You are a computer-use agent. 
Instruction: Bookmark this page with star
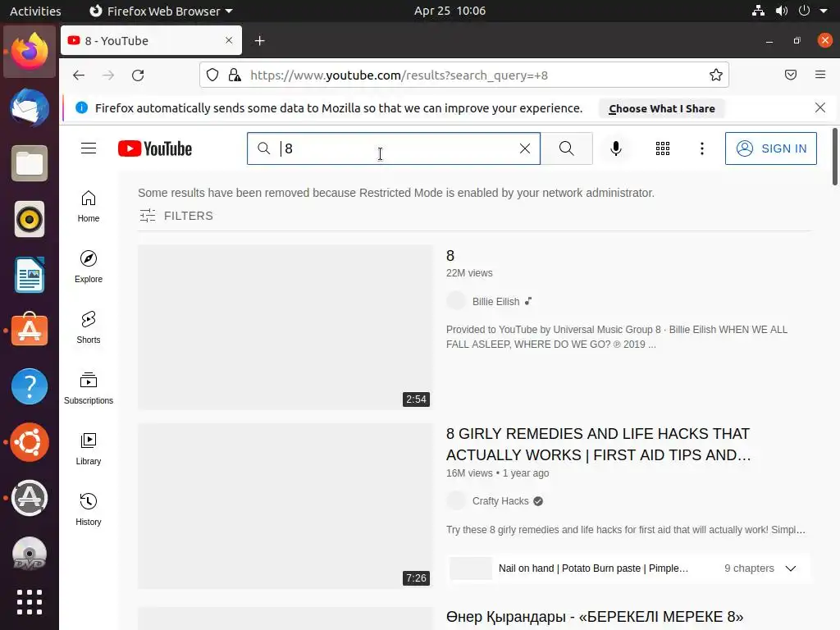pos(715,75)
